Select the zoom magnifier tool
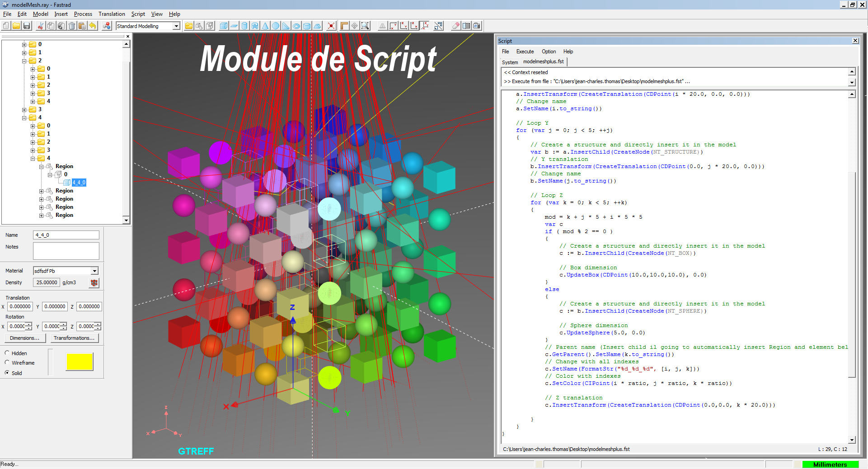This screenshot has width=868, height=469. (x=365, y=26)
